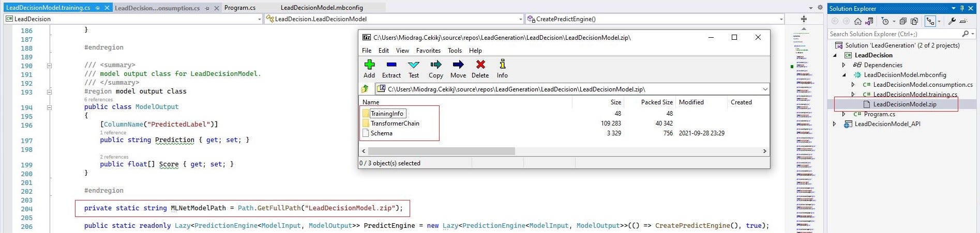980x233 pixels.
Task: Collapse the LeadDecision project node
Action: (x=835, y=55)
